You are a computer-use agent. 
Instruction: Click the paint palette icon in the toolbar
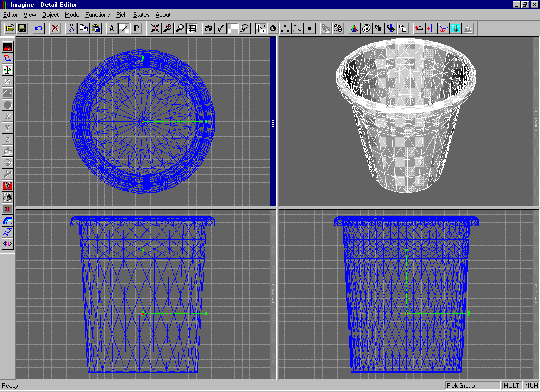click(367, 28)
